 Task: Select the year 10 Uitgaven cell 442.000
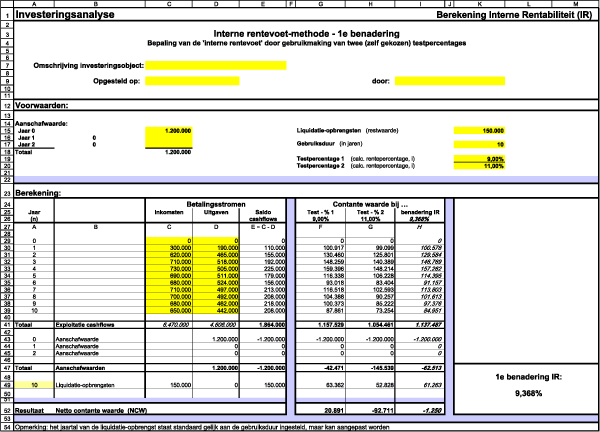click(x=216, y=310)
